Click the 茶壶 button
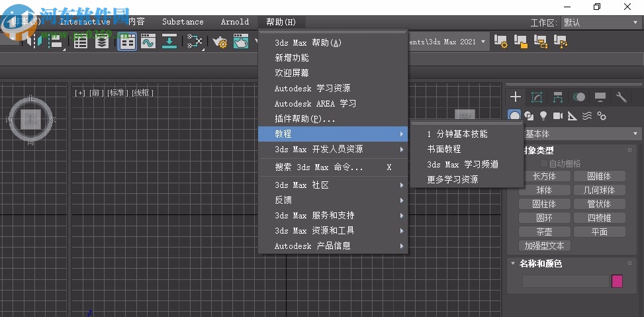Image resolution: width=644 pixels, height=317 pixels. [545, 232]
